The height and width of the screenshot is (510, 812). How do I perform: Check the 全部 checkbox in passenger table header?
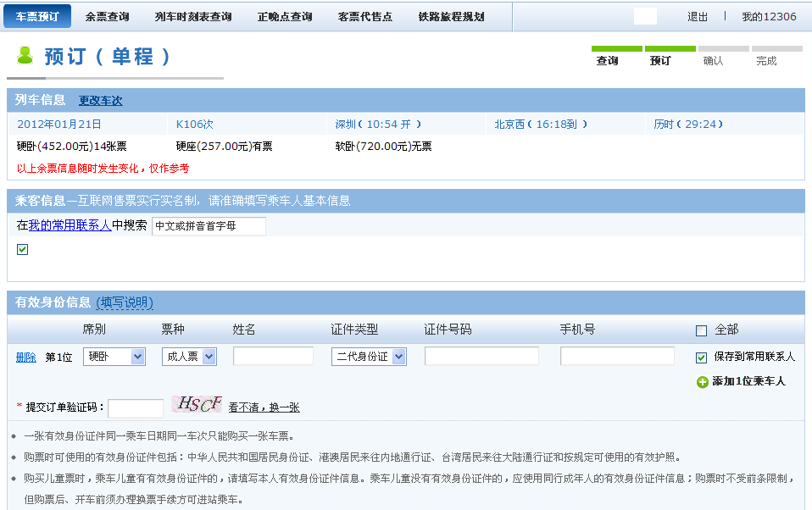[x=700, y=330]
